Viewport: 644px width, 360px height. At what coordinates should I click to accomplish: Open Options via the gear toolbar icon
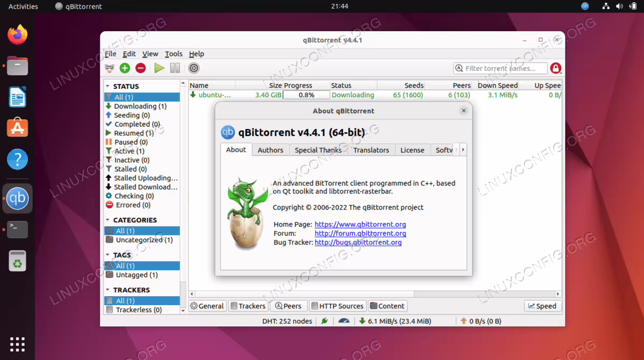pos(194,68)
